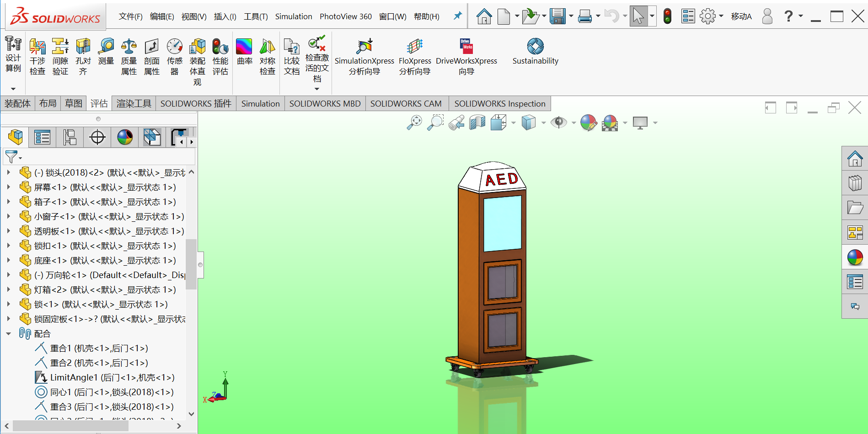
Task: Open the Options gear dropdown arrow
Action: pos(721,16)
